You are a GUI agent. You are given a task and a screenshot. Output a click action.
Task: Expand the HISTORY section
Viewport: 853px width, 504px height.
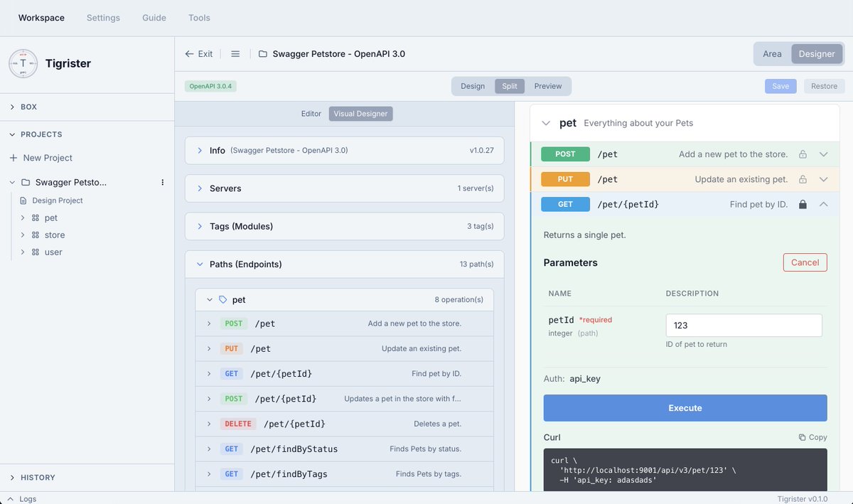click(x=12, y=478)
